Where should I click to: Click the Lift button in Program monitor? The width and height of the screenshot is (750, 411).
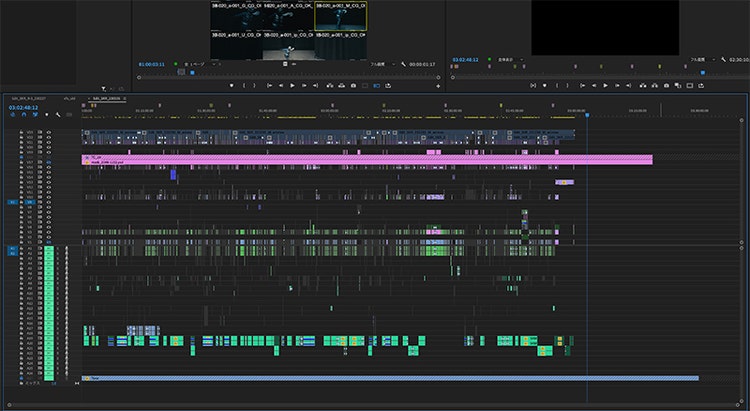[x=642, y=86]
